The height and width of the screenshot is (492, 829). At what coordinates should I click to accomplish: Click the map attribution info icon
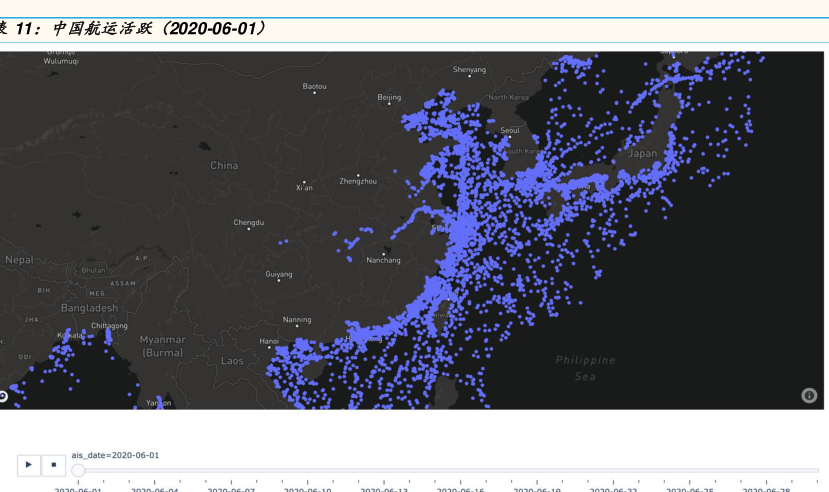point(809,395)
